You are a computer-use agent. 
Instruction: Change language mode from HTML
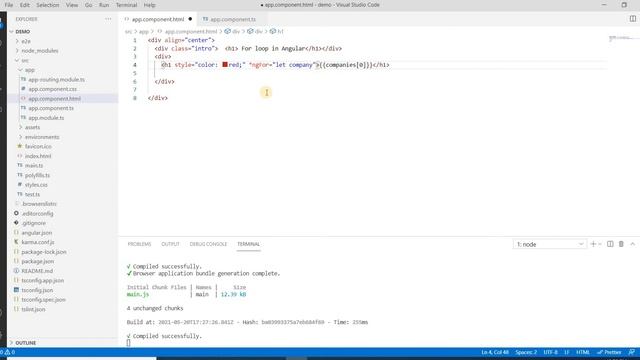pyautogui.click(x=583, y=352)
